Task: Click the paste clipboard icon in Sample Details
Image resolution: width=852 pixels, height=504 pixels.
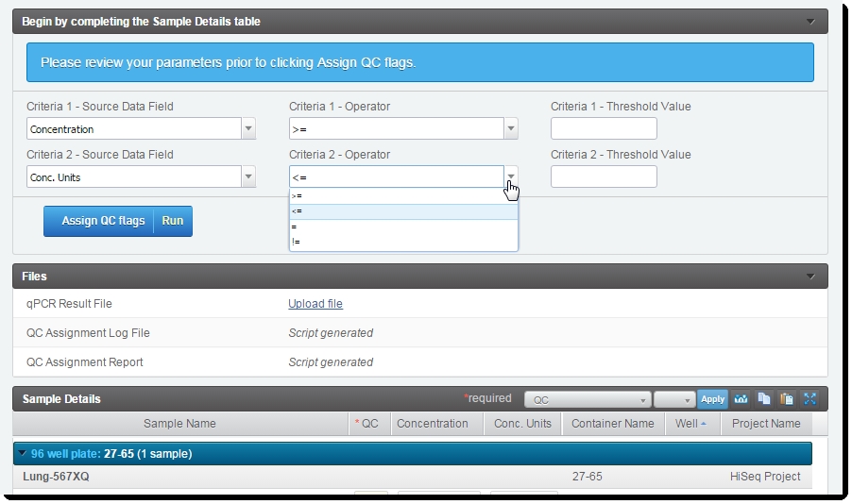Action: click(787, 399)
